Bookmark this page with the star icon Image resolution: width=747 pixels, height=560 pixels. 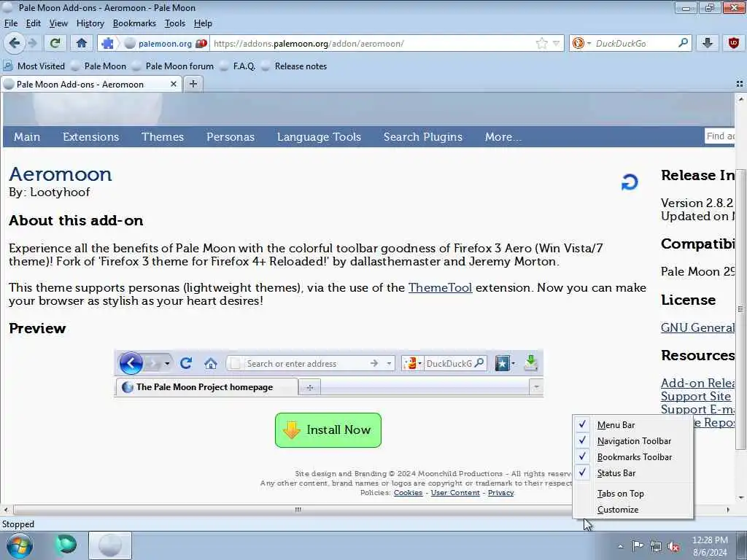coord(542,43)
